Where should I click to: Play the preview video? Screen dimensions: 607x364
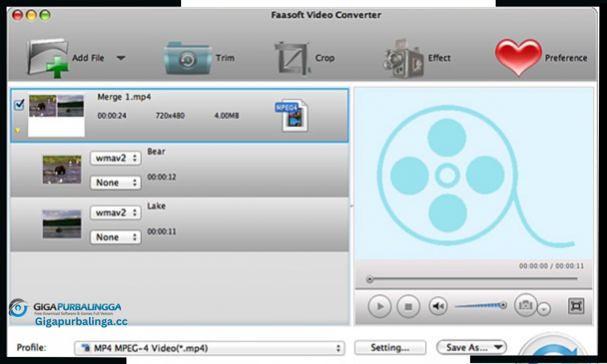pos(380,306)
